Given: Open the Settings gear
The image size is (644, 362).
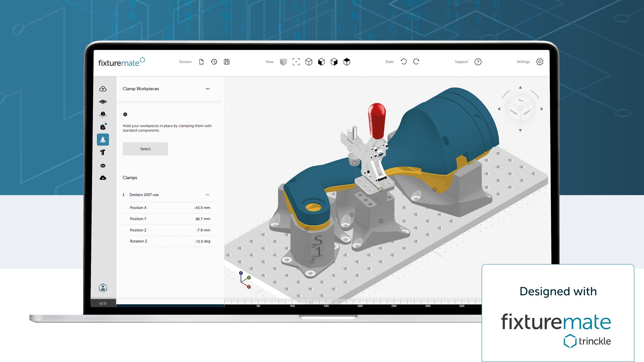Looking at the screenshot, I should tap(540, 62).
